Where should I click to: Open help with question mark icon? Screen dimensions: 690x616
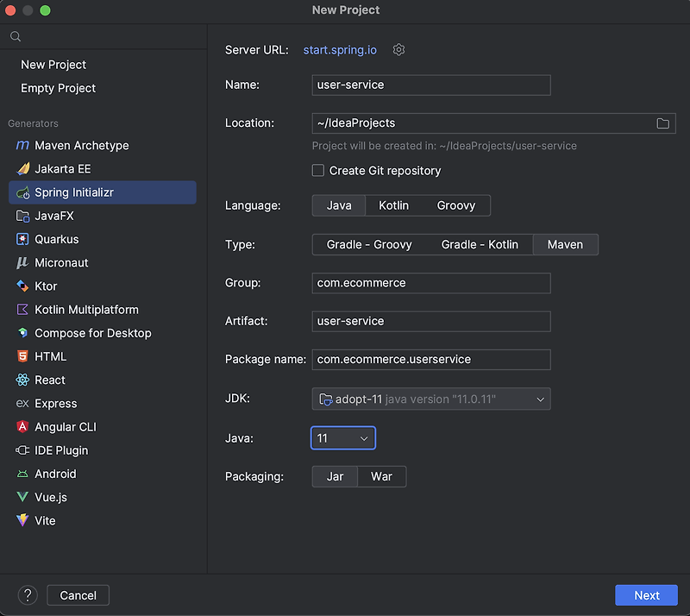pyautogui.click(x=28, y=595)
